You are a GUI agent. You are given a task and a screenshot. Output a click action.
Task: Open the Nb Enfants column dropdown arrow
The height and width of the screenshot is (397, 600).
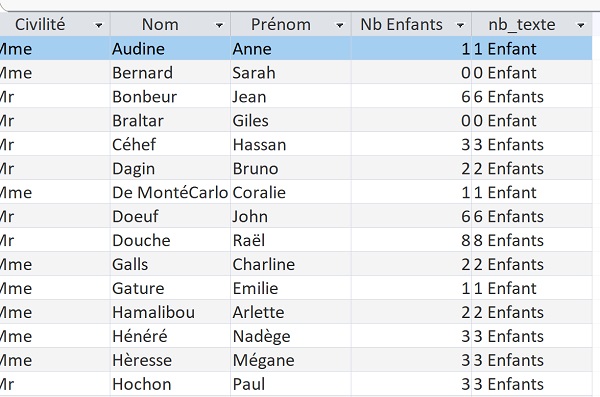(x=460, y=25)
